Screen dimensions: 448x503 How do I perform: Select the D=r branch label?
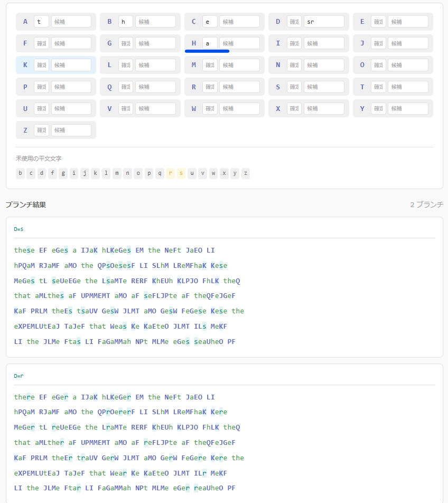18,376
